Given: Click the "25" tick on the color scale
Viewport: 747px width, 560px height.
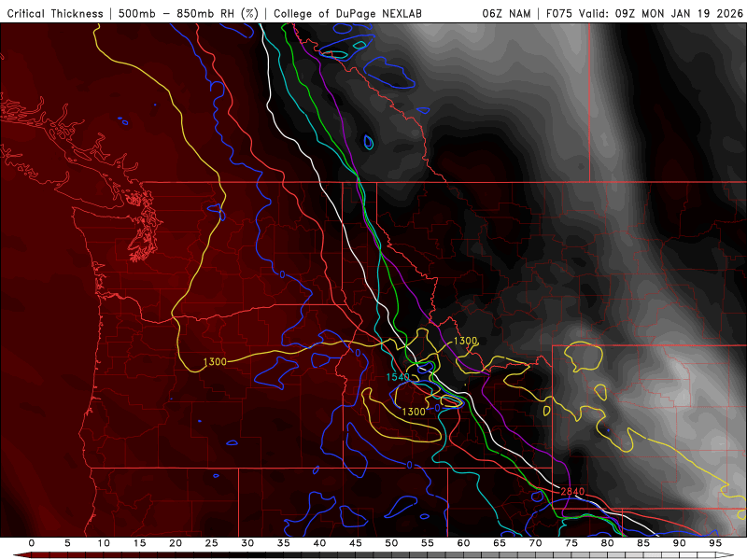Looking at the screenshot, I should coord(212,543).
